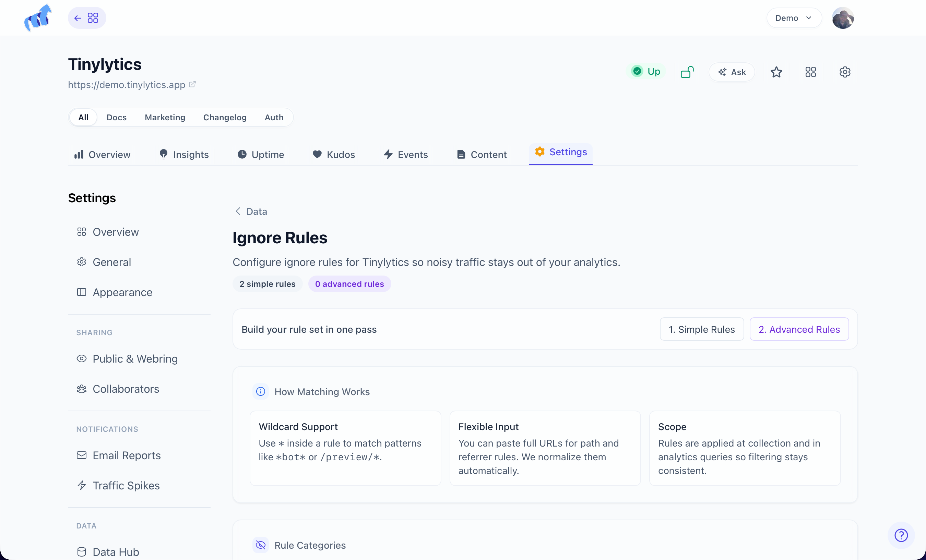Click the 2 simple rules badge
Image resolution: width=926 pixels, height=560 pixels.
[x=268, y=284]
